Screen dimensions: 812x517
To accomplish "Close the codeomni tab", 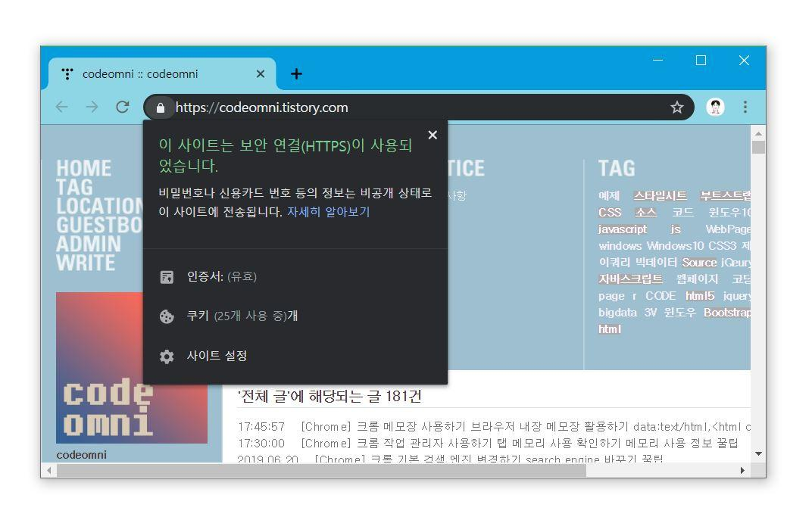I will (x=261, y=74).
